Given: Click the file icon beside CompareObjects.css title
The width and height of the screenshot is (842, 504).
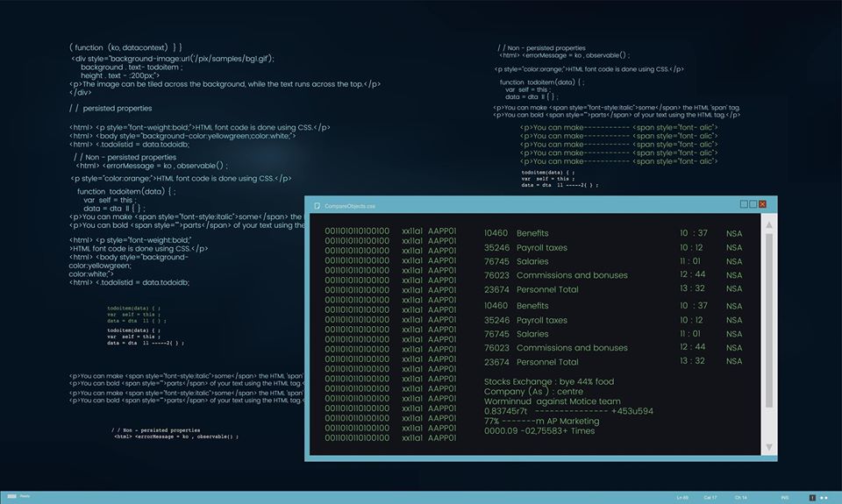Looking at the screenshot, I should click(317, 205).
